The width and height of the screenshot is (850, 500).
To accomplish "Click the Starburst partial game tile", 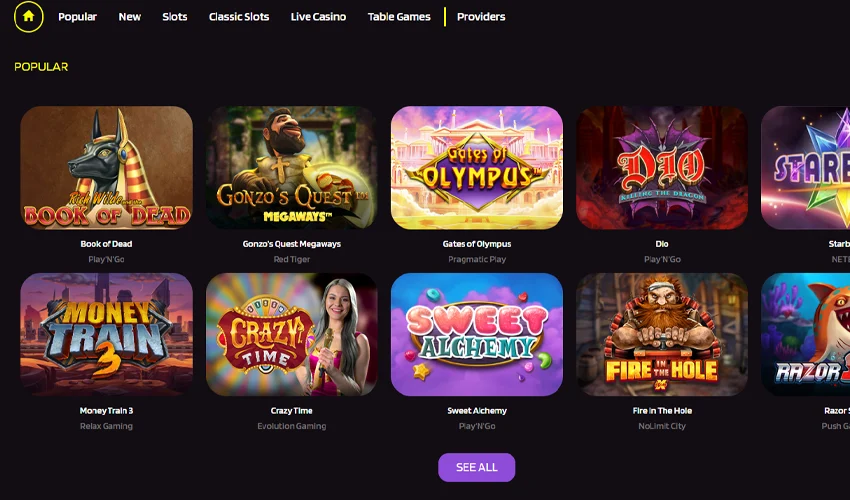I will pyautogui.click(x=806, y=168).
